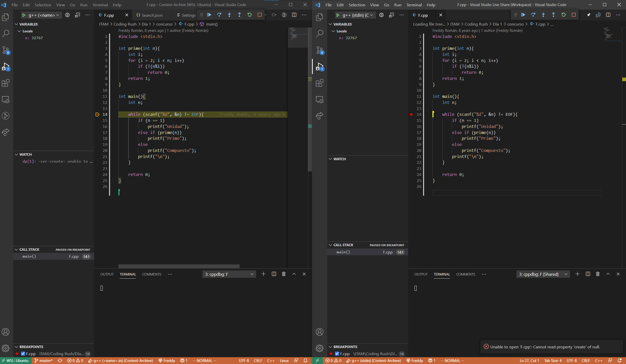This screenshot has height=364, width=626.
Task: Click the Step Over debug icon
Action: (x=219, y=15)
